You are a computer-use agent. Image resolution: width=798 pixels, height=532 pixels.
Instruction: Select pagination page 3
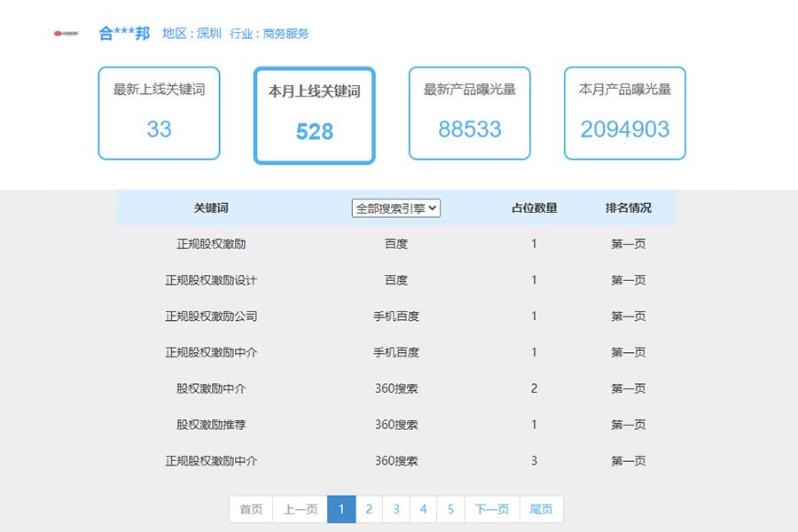click(396, 509)
